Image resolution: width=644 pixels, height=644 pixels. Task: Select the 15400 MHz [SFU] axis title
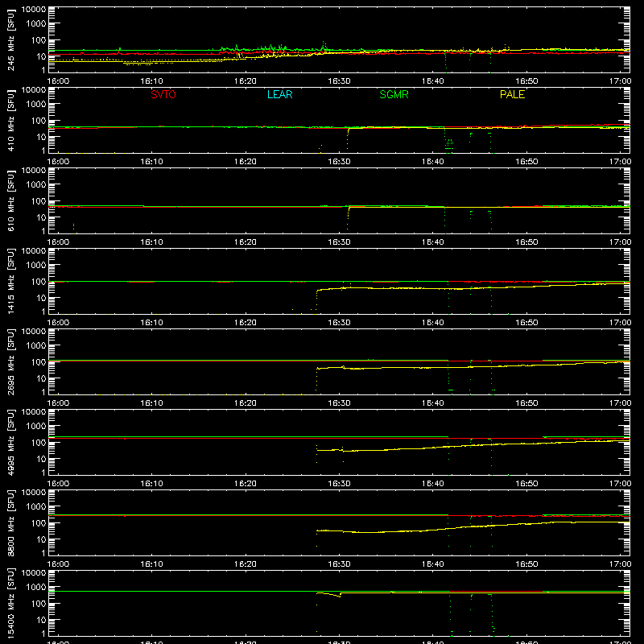[x=11, y=603]
